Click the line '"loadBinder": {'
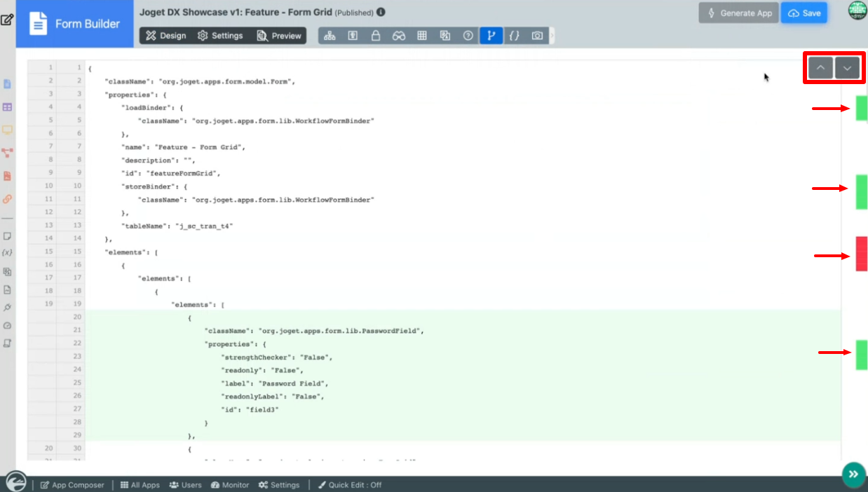Image resolution: width=868 pixels, height=492 pixels. (x=152, y=108)
